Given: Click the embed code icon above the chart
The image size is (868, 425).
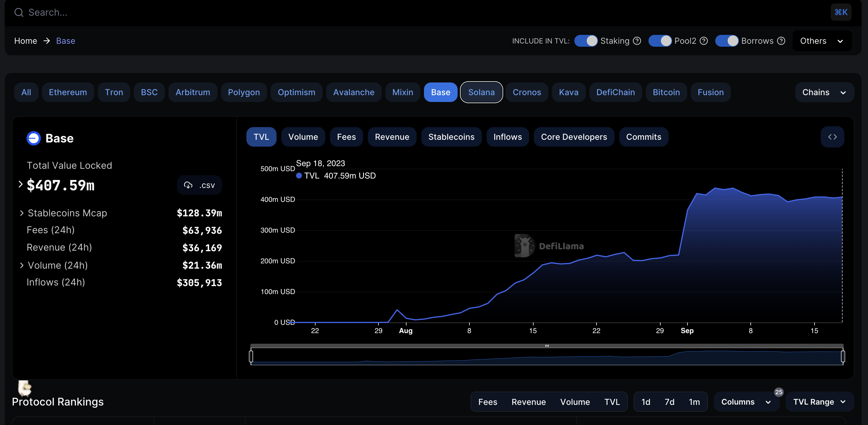Looking at the screenshot, I should pyautogui.click(x=832, y=137).
